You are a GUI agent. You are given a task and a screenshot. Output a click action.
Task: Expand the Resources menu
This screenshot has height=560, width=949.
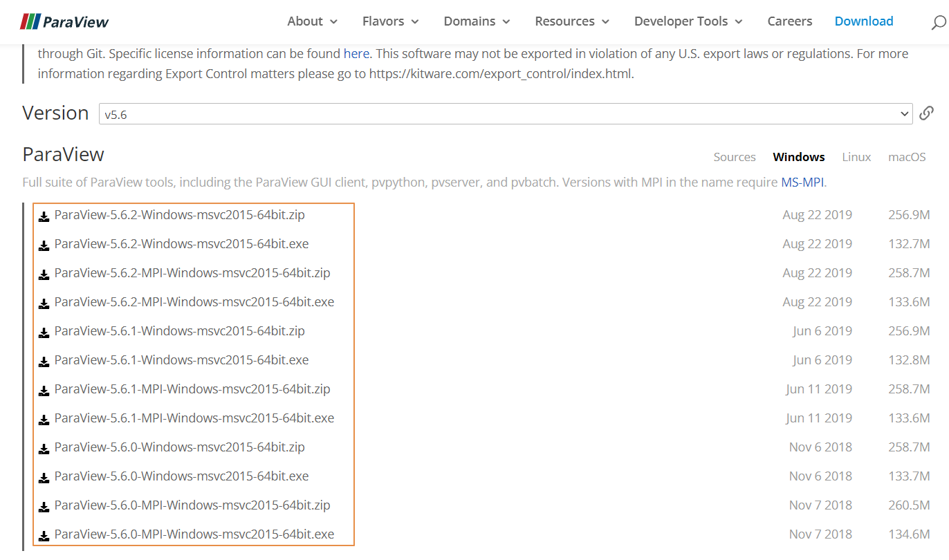pos(573,21)
